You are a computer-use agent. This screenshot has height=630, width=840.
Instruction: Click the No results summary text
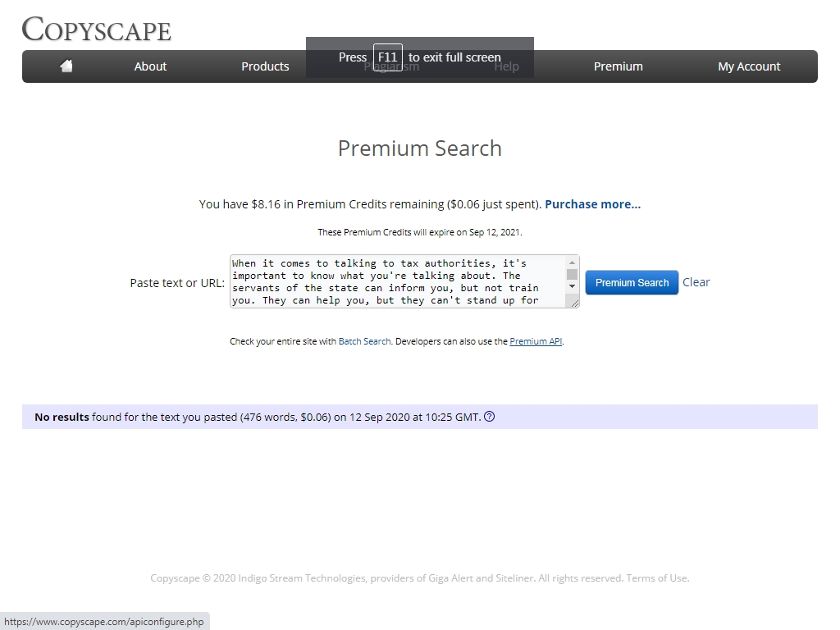[258, 417]
